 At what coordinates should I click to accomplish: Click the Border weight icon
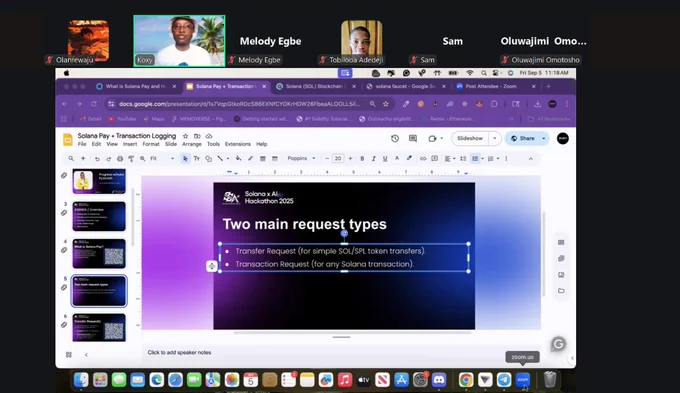262,158
